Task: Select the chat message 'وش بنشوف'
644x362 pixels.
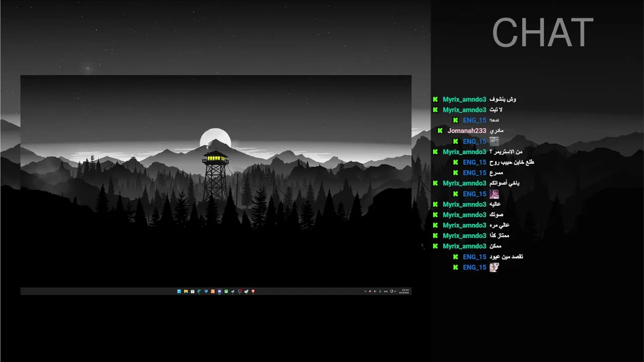Action: (x=503, y=99)
